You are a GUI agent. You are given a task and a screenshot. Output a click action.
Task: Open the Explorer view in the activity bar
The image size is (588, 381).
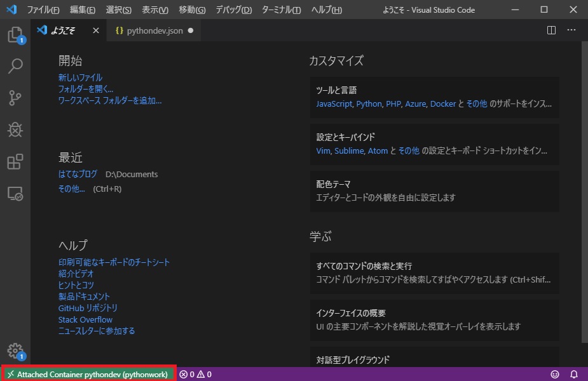[14, 35]
